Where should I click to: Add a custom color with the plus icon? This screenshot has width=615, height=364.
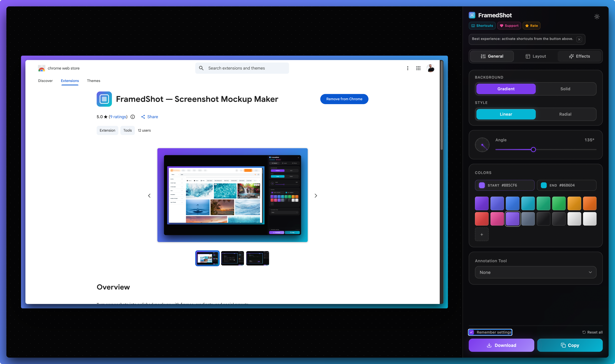pos(482,234)
